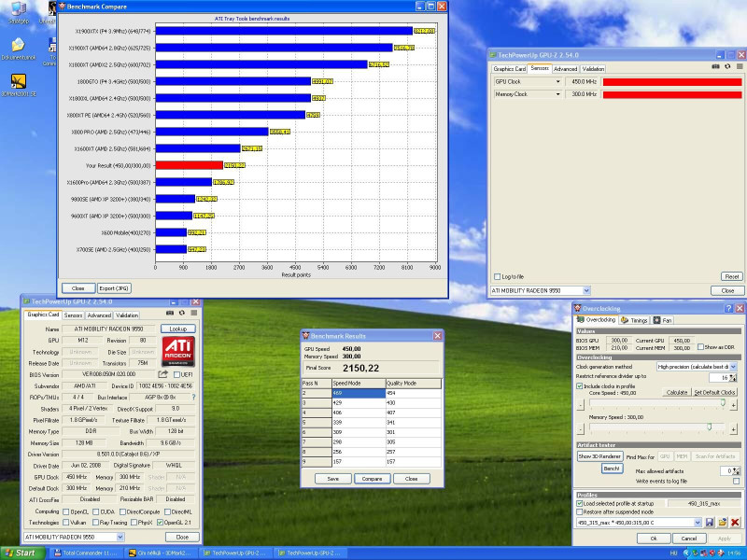Click refresh icon in GPU-Z Sensors window
Screen dimensions: 747x560
[x=727, y=66]
